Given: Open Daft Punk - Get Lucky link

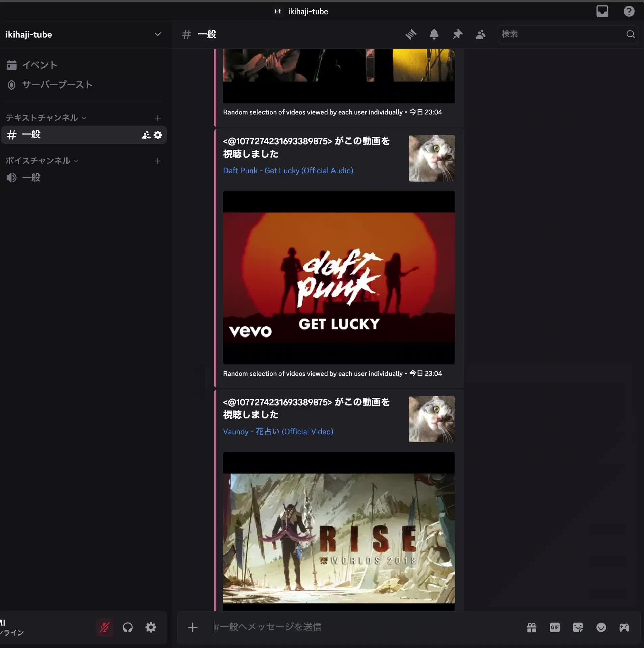Looking at the screenshot, I should click(288, 171).
